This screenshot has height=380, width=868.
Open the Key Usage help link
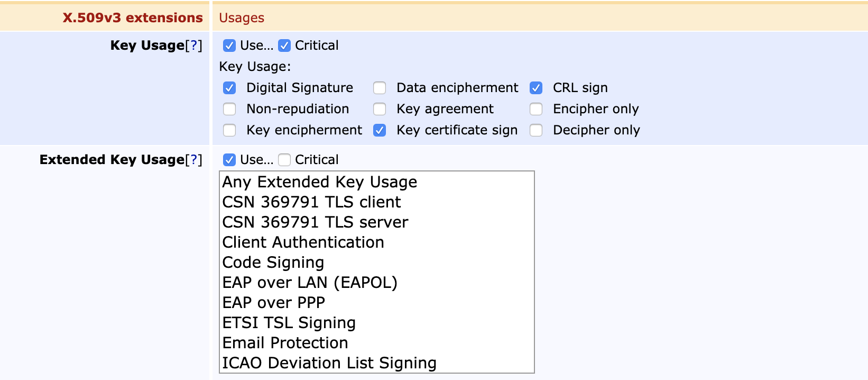pyautogui.click(x=193, y=46)
